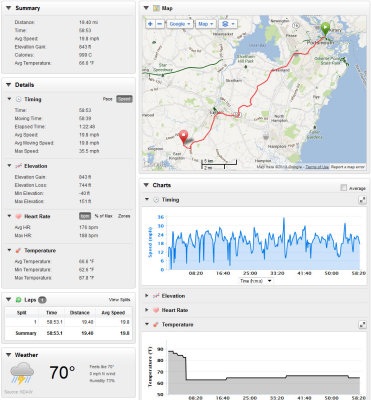Screen dimensions: 371x400
Task: Open View Splits link in Laps
Action: pyautogui.click(x=119, y=300)
